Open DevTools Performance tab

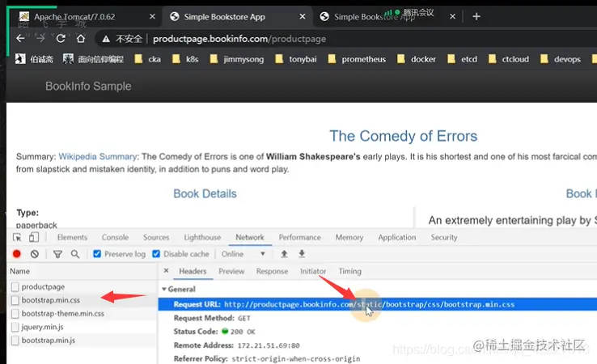[x=299, y=237]
